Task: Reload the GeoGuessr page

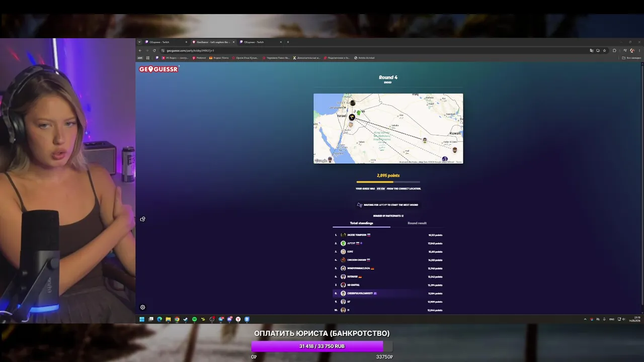Action: 154,50
